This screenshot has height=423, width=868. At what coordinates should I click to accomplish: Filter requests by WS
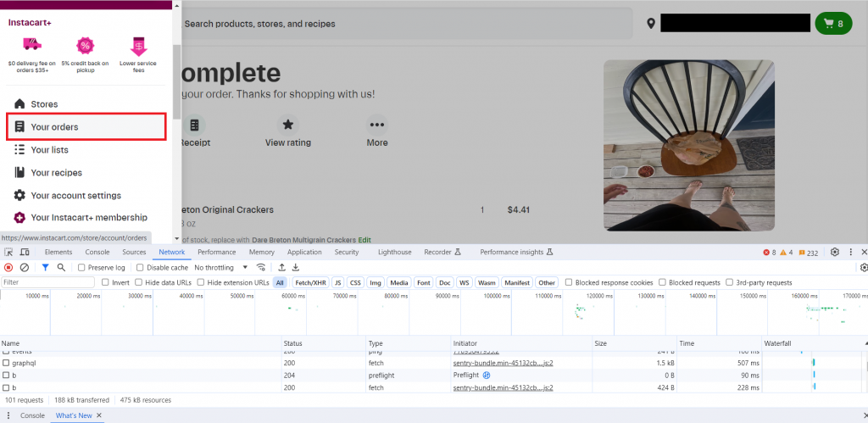click(x=465, y=282)
